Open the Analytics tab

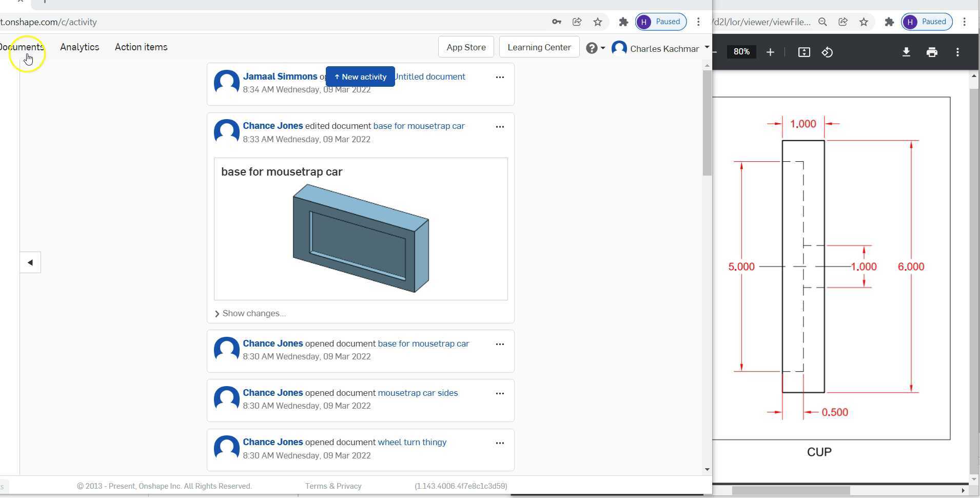(x=80, y=47)
